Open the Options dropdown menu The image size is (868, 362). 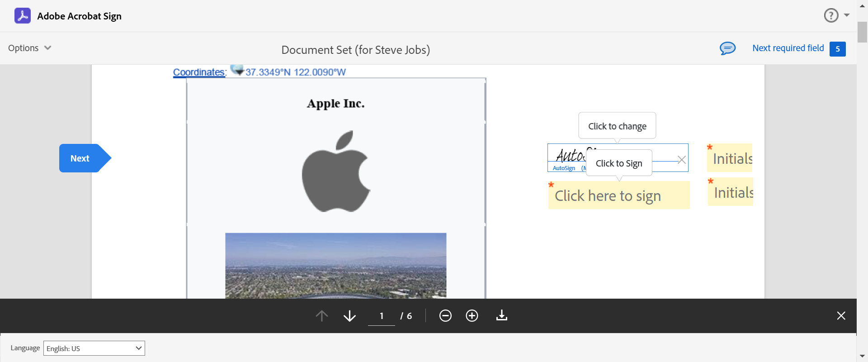point(30,48)
